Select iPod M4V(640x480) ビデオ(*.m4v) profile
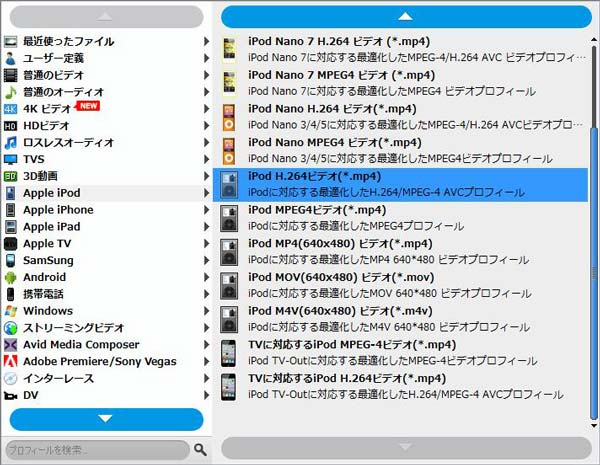 (400, 320)
